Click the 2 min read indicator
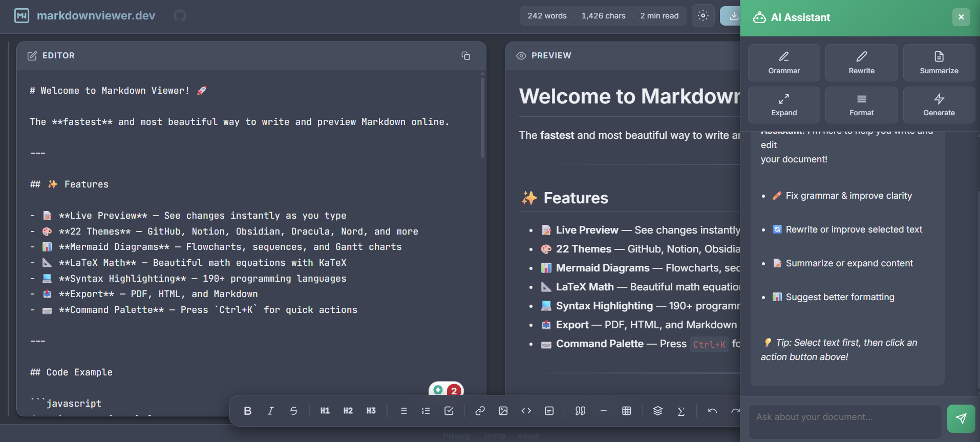The image size is (980, 442). [x=659, y=16]
